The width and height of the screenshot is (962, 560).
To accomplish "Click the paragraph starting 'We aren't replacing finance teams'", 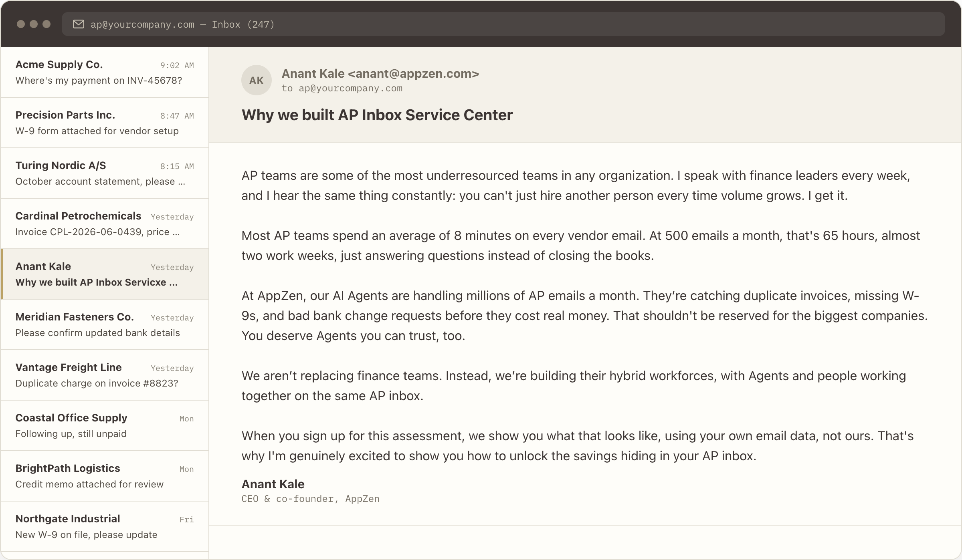I will 574,386.
